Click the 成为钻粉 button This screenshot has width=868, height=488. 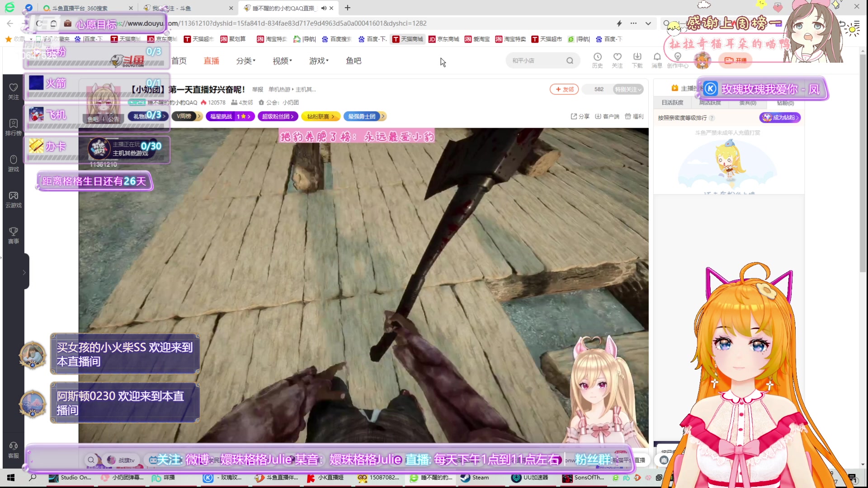coord(780,117)
